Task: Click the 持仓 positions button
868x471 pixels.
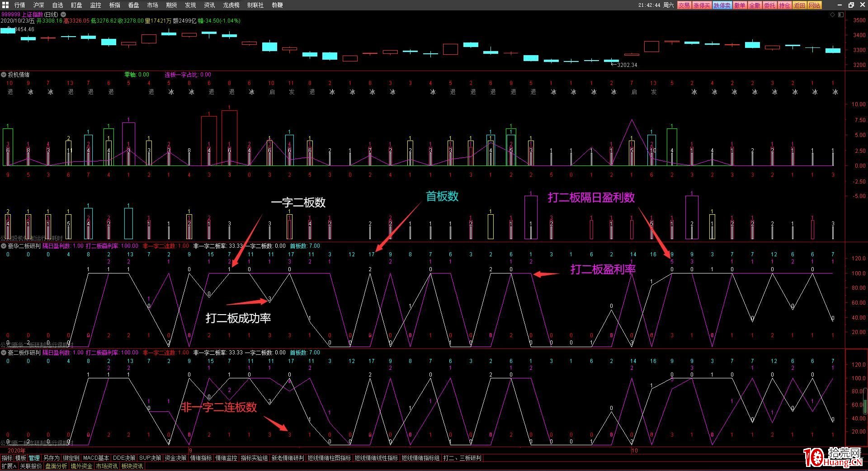Action: click(x=784, y=5)
